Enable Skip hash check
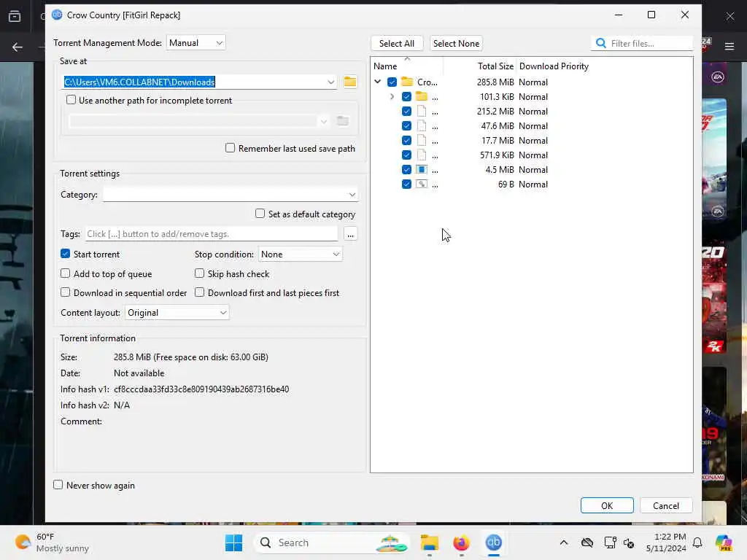This screenshot has width=747, height=560. (200, 273)
